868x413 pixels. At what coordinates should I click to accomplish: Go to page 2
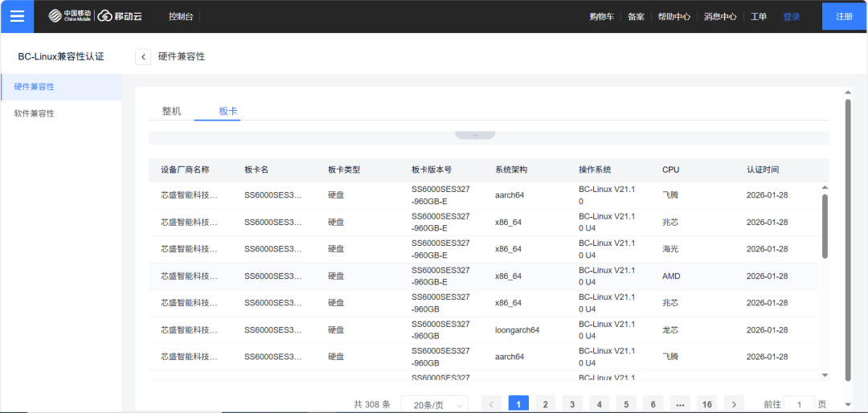click(x=545, y=405)
